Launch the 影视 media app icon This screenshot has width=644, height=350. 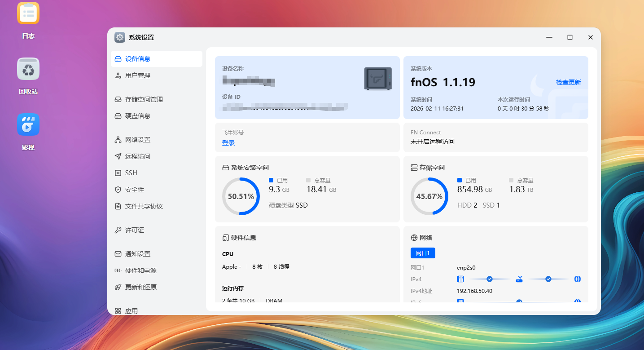tap(28, 124)
